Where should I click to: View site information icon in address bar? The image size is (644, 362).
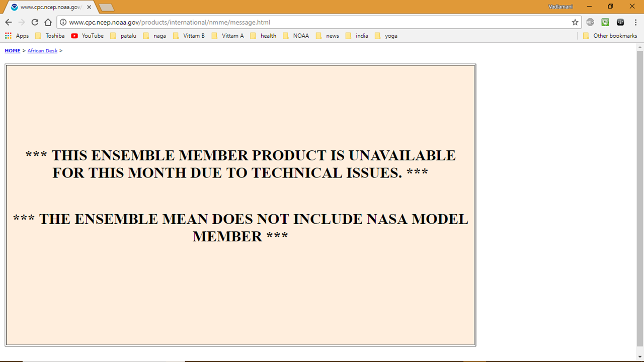click(x=63, y=22)
